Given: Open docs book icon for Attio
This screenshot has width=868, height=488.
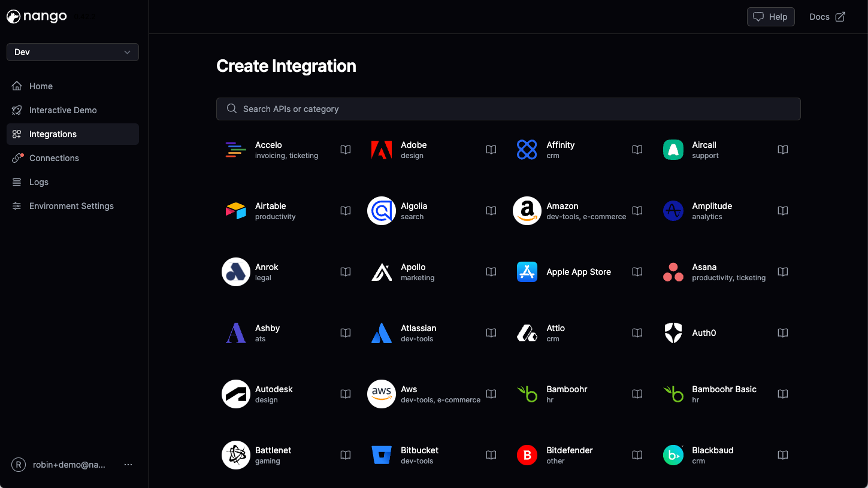Looking at the screenshot, I should [637, 333].
